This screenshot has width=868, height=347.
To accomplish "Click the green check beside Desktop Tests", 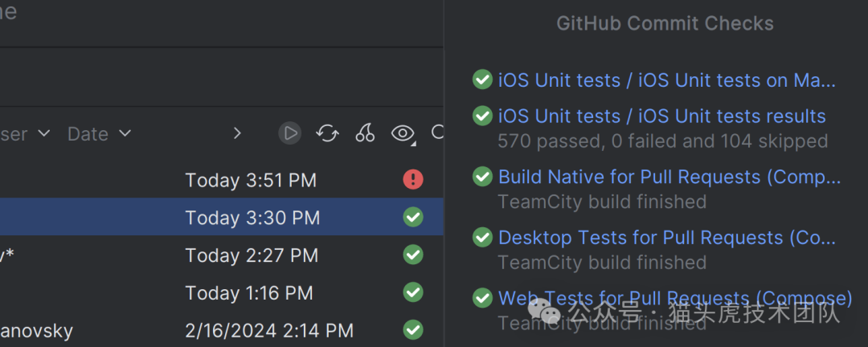I will pos(482,238).
